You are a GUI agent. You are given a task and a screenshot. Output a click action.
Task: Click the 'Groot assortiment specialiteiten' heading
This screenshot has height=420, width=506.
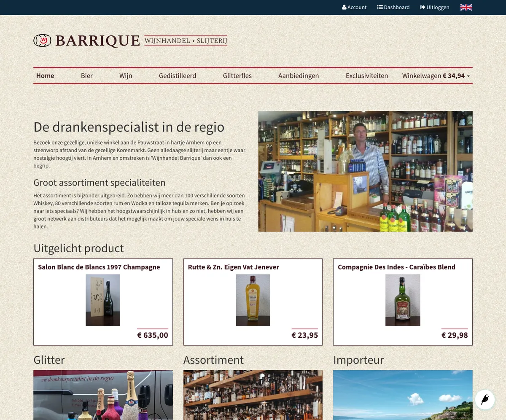[x=100, y=183]
